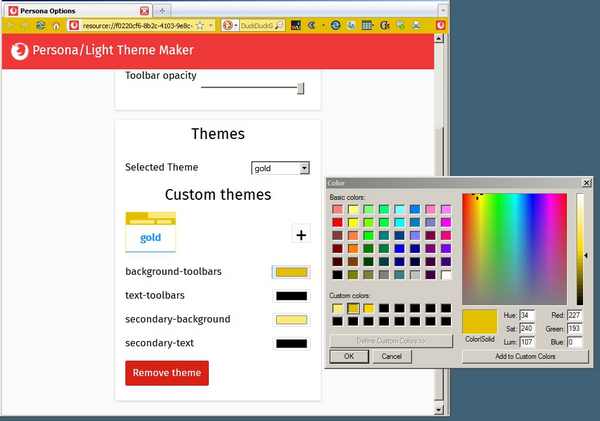Click the Blue value field
This screenshot has width=600, height=421.
click(574, 342)
